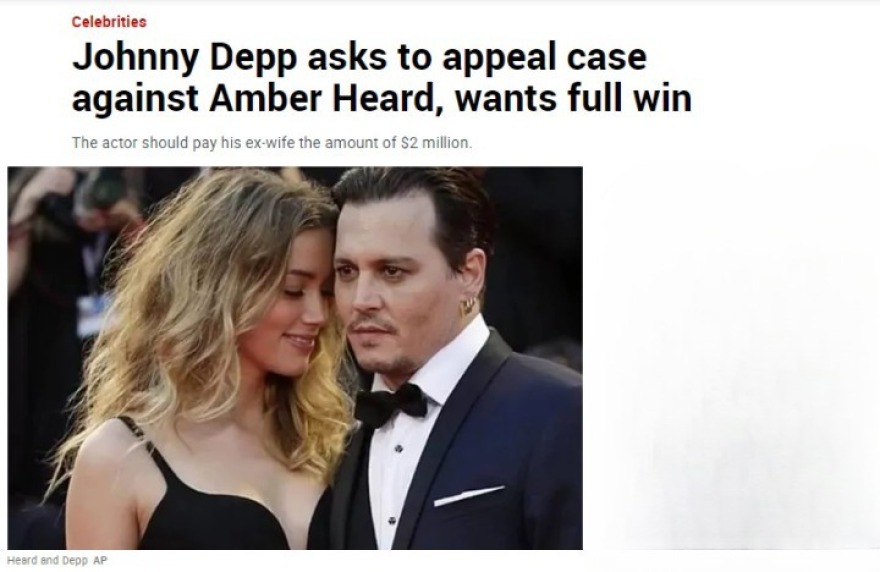Open the Celebrities category link
880x572 pixels.
click(x=109, y=21)
